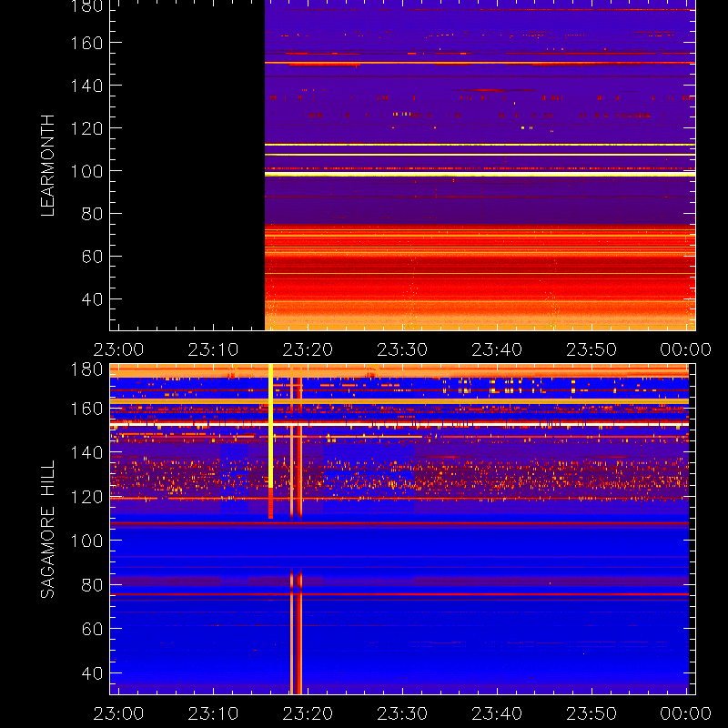
Task: Pick the 80 frequency label on Sagamore Hill plot
Action: pos(93,584)
